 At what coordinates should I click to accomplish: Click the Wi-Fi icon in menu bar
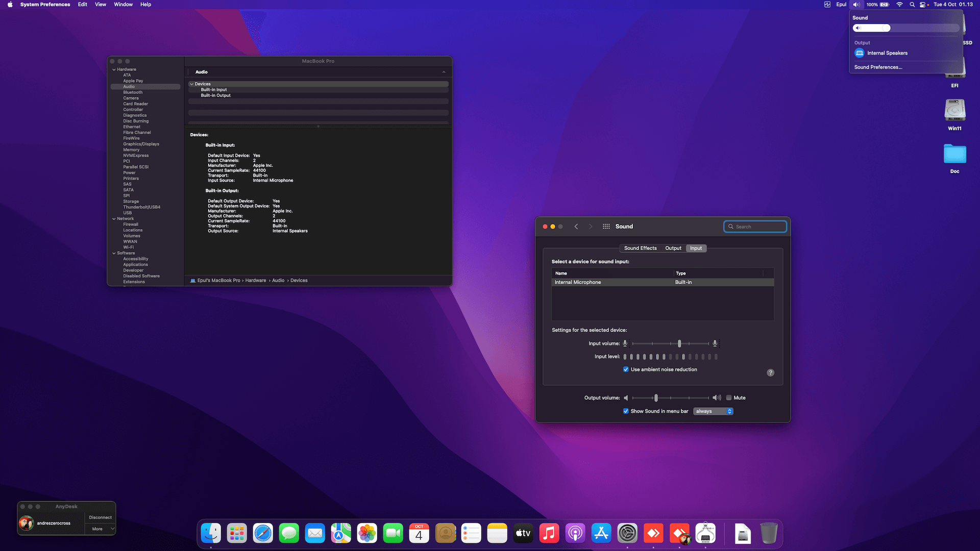click(x=899, y=5)
